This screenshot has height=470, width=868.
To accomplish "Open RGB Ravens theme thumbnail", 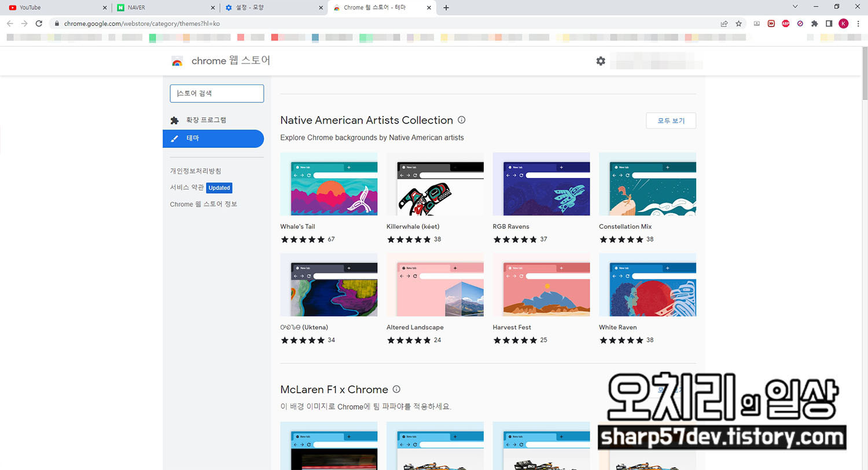I will click(x=541, y=184).
